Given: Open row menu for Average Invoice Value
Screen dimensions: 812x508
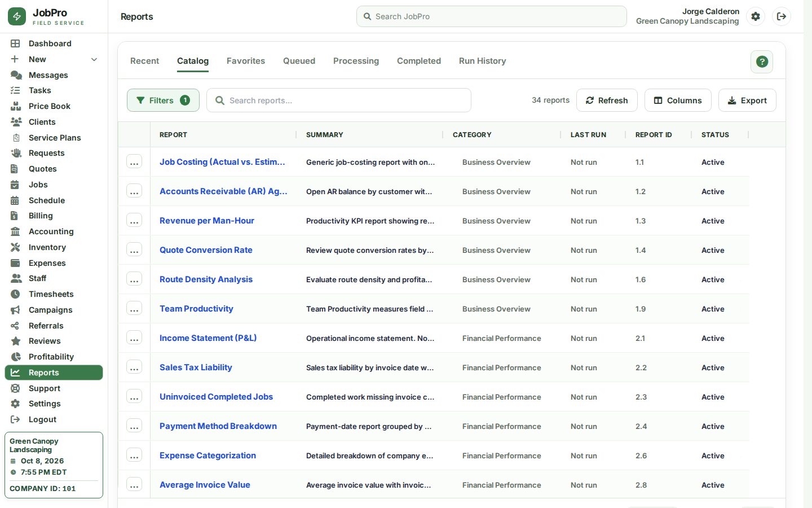Looking at the screenshot, I should point(134,485).
